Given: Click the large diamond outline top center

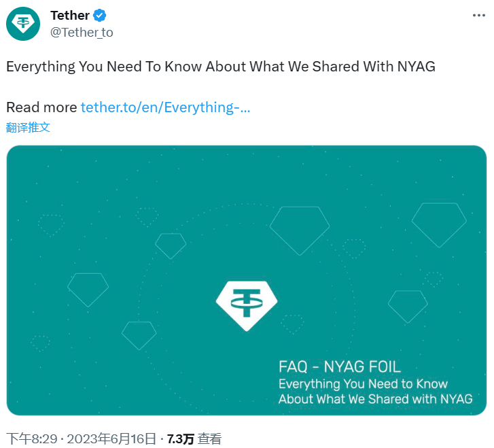Looking at the screenshot, I should (x=300, y=230).
